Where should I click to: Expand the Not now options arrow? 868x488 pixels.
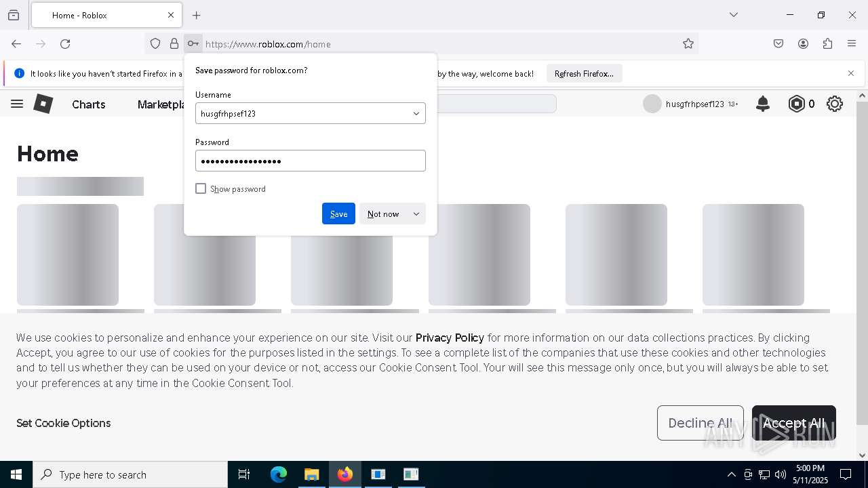tap(416, 213)
